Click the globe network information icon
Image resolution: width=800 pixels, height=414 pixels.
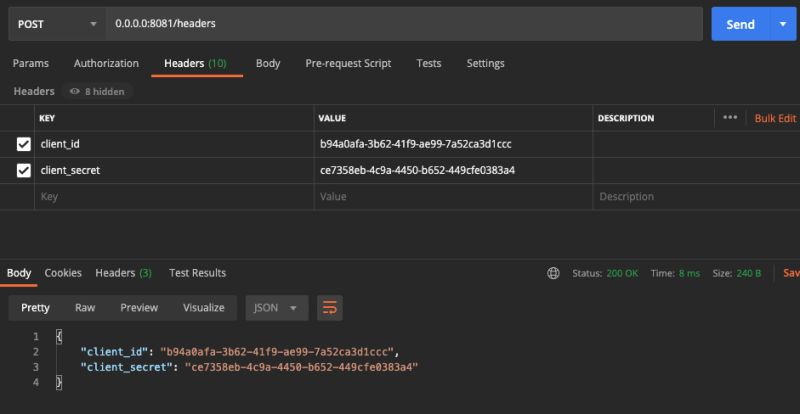coord(553,274)
